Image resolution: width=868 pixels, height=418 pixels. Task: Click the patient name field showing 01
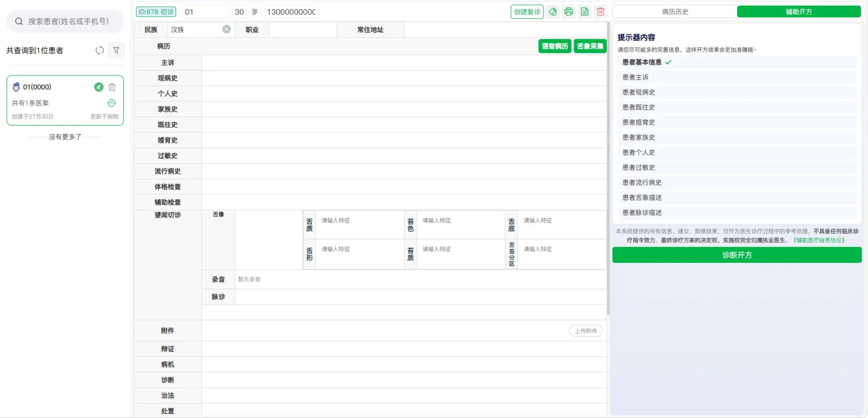tap(205, 12)
